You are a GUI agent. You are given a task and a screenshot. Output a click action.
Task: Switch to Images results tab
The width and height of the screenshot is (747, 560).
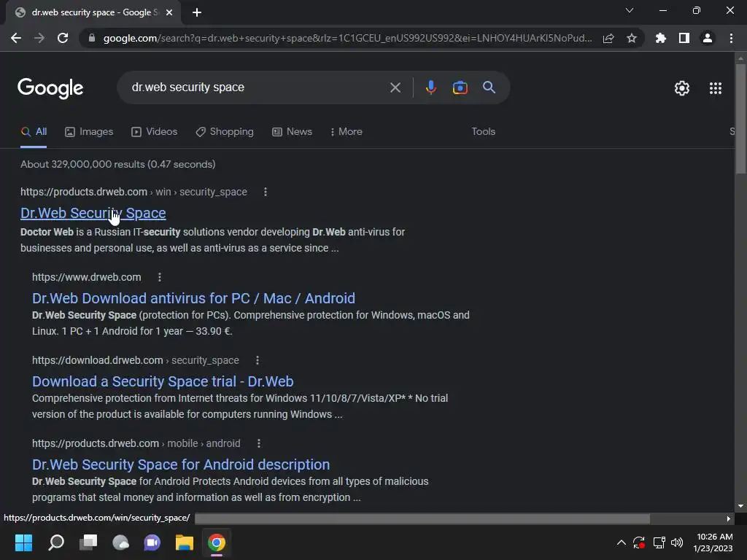point(89,132)
